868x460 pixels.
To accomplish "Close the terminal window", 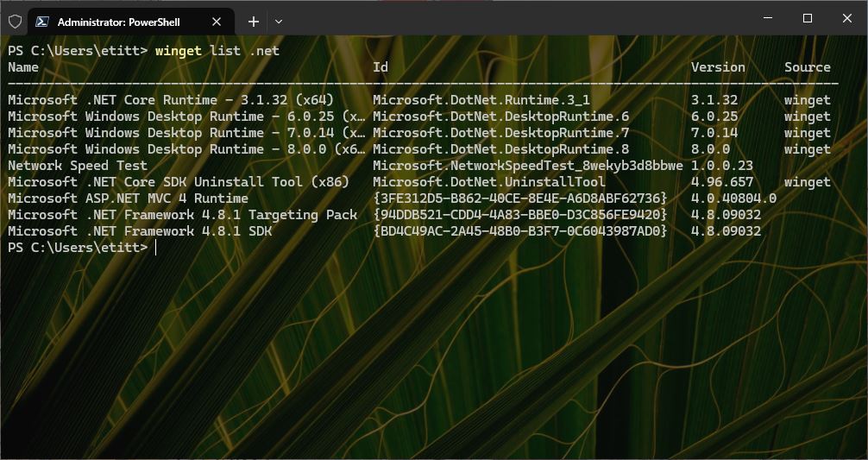I will (847, 18).
